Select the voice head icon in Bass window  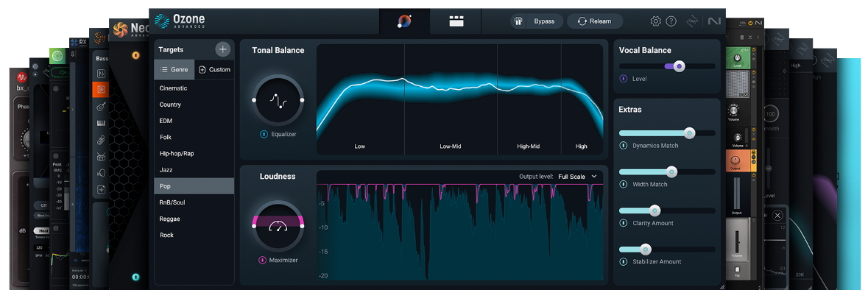[101, 173]
